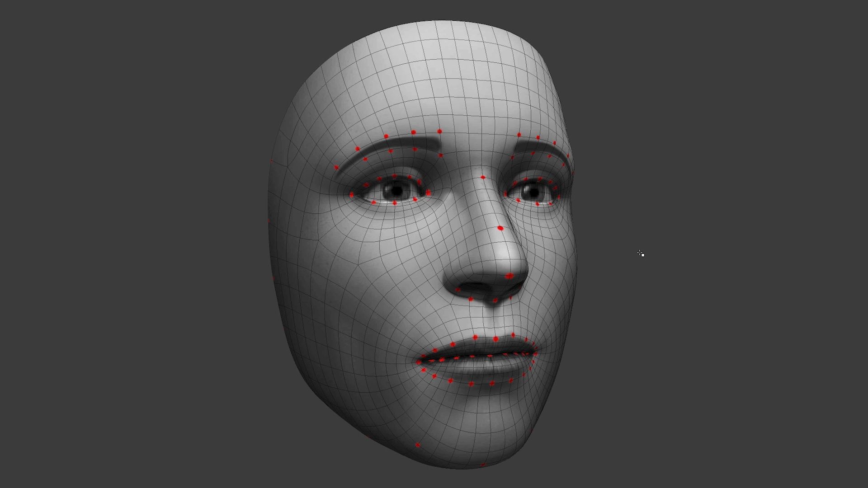This screenshot has height=488, width=868.
Task: Select the red landmark on the nose tip
Action: pyautogui.click(x=509, y=276)
